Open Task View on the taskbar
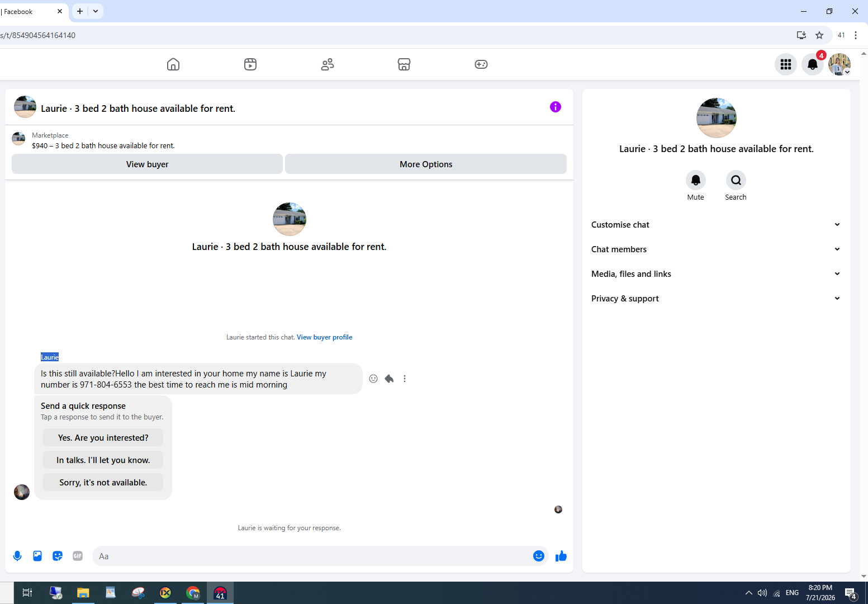The image size is (868, 604). 27,593
